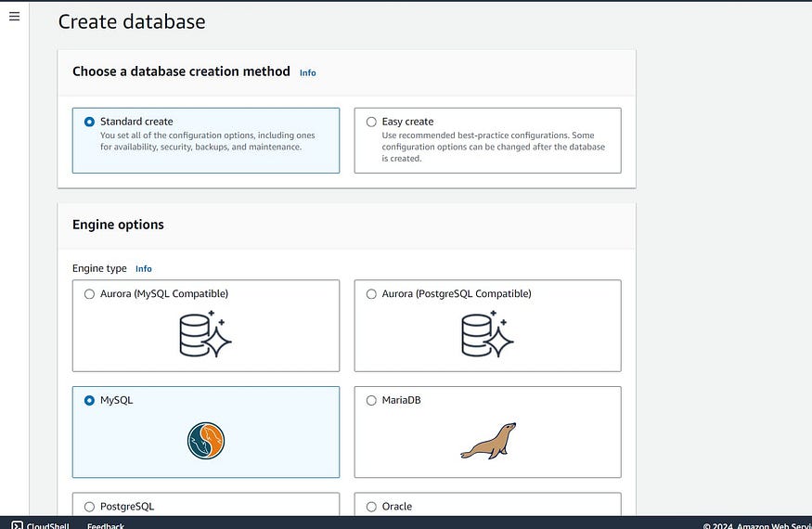
Task: Click the Amazon Web Services copyright text
Action: (x=757, y=525)
